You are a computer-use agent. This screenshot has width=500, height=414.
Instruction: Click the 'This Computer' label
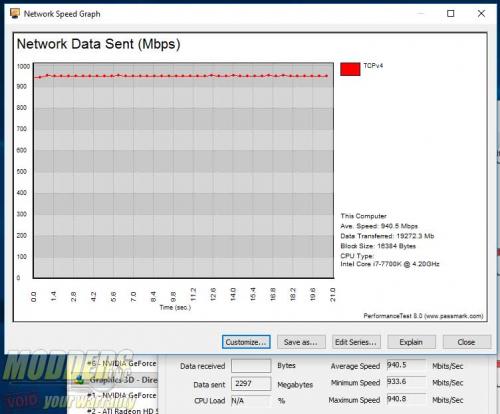363,216
